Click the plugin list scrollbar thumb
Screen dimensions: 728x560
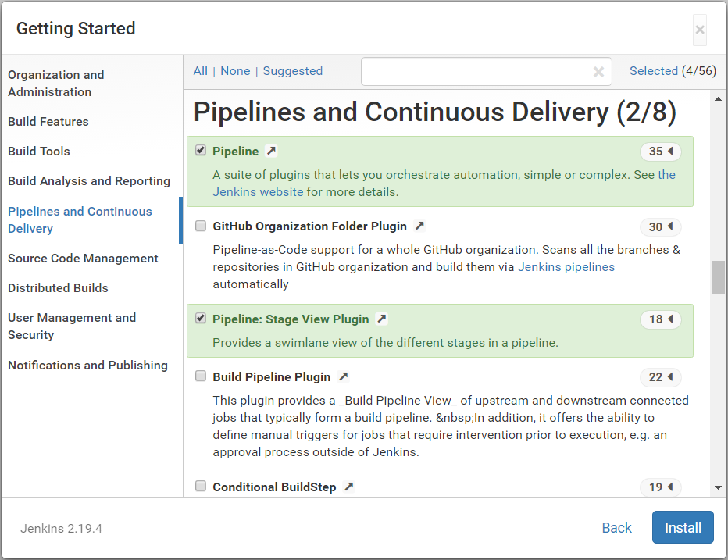coord(718,277)
